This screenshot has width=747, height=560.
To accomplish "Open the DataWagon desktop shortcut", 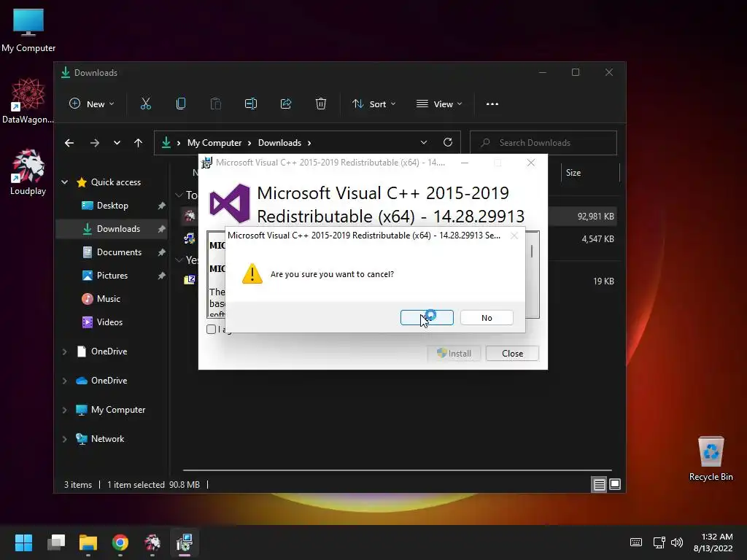I will (28, 101).
